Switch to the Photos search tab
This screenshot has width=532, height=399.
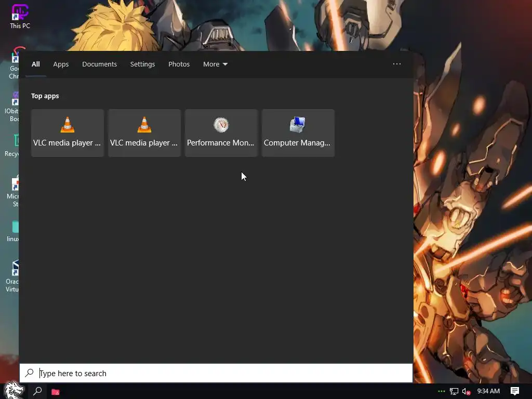(x=179, y=64)
